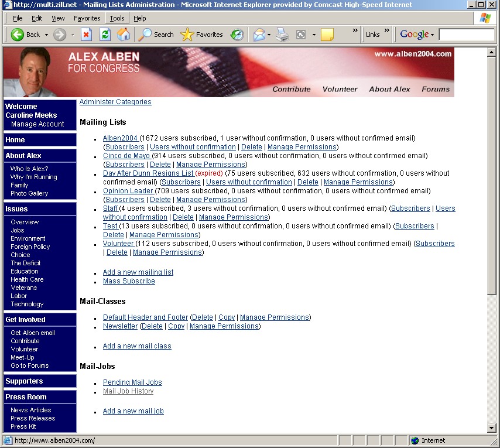Click the Back navigation icon
500x448 pixels.
[x=17, y=35]
